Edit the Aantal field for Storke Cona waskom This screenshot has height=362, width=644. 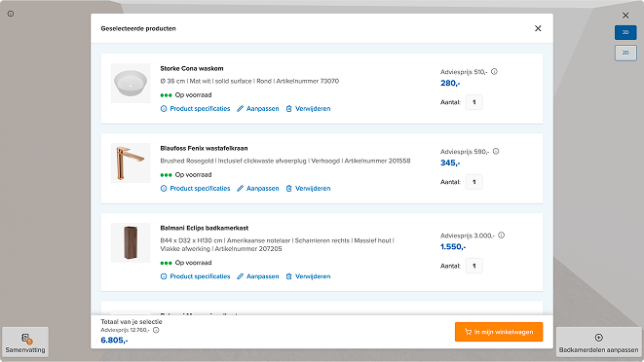point(474,102)
